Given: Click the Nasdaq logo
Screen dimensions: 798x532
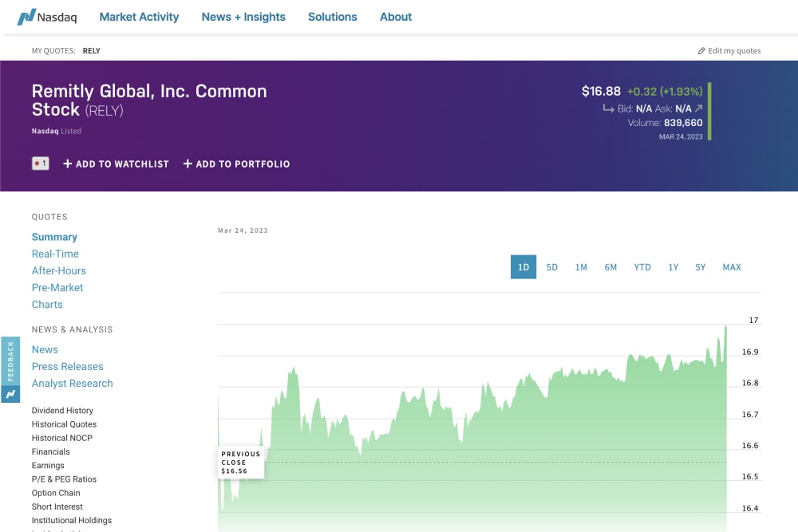Looking at the screenshot, I should pyautogui.click(x=47, y=17).
